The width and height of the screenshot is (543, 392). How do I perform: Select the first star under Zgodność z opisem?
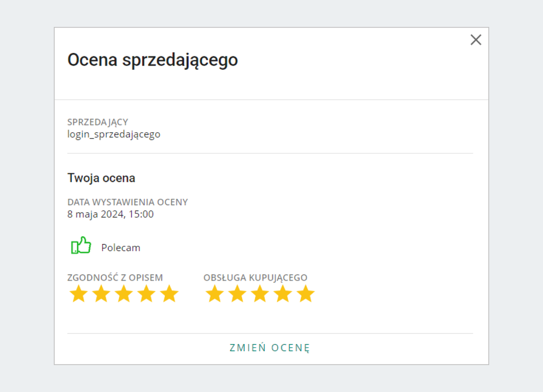[x=78, y=293]
